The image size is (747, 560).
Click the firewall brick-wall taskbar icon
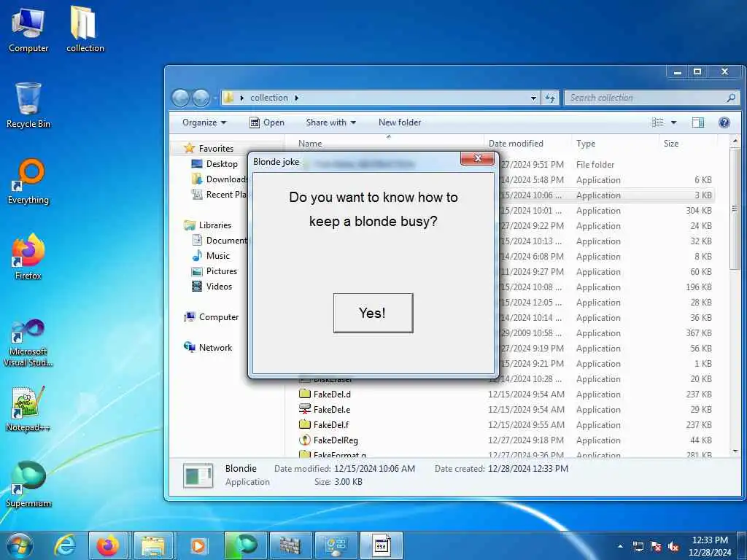tap(290, 545)
